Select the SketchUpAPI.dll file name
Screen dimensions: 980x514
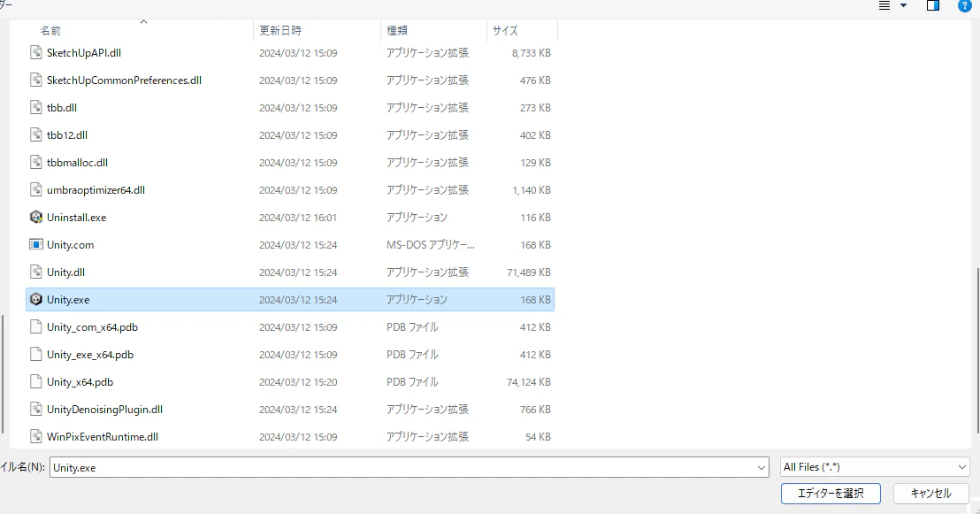pos(84,53)
